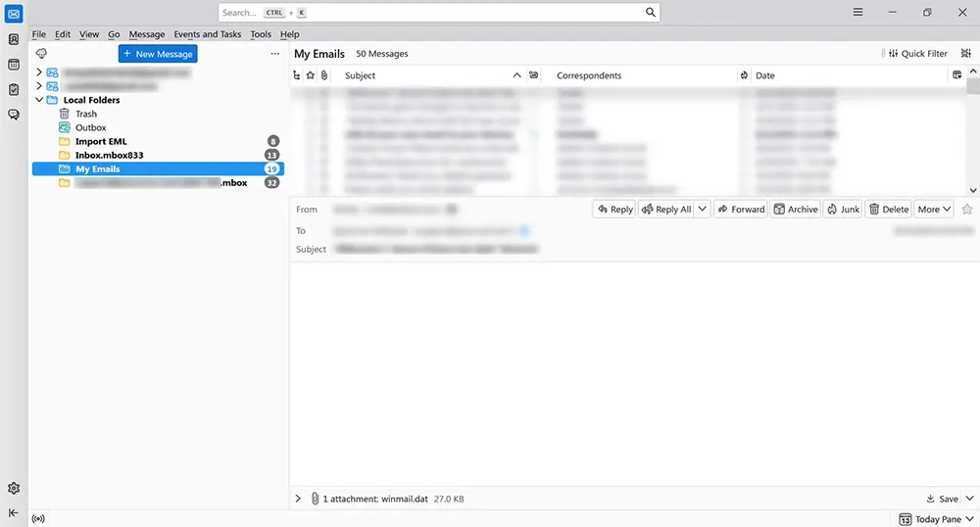The height and width of the screenshot is (527, 980).
Task: Click the read status column header icon
Action: (534, 74)
